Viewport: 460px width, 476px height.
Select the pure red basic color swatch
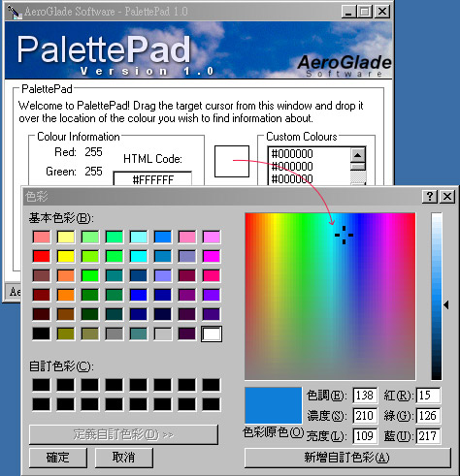pos(42,256)
